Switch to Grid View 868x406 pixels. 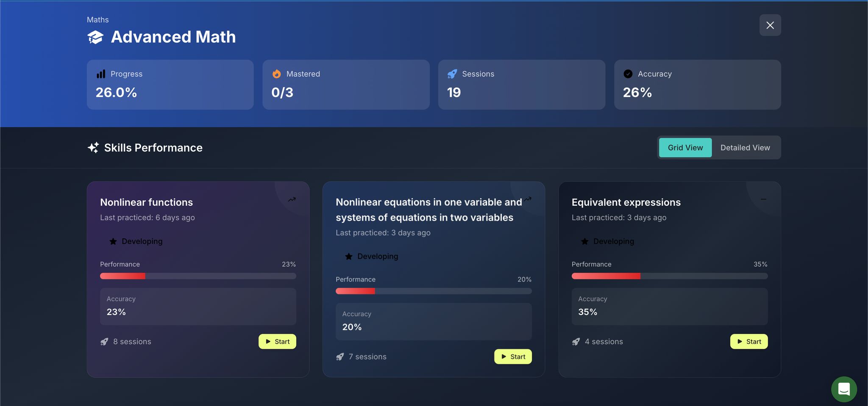(685, 148)
